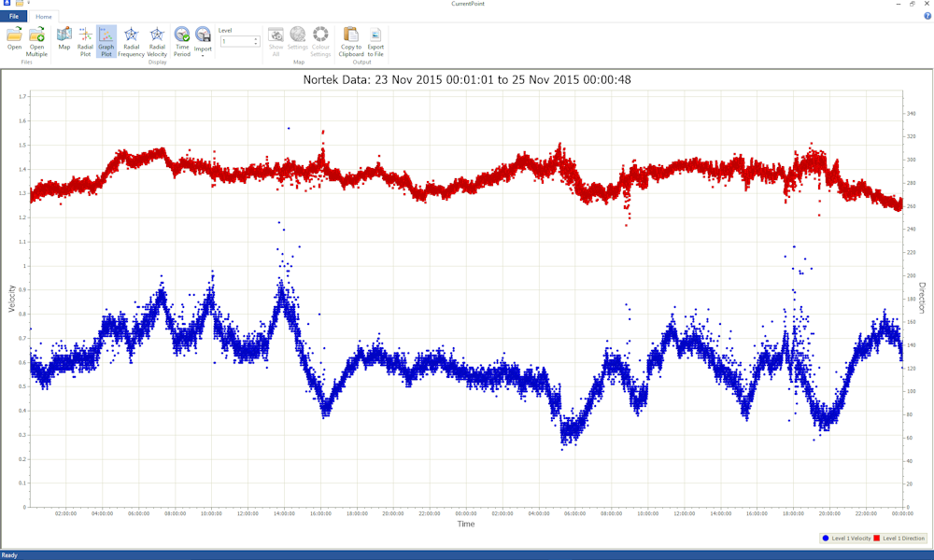This screenshot has height=560, width=934.
Task: Copy the graph to clipboard
Action: point(351,35)
